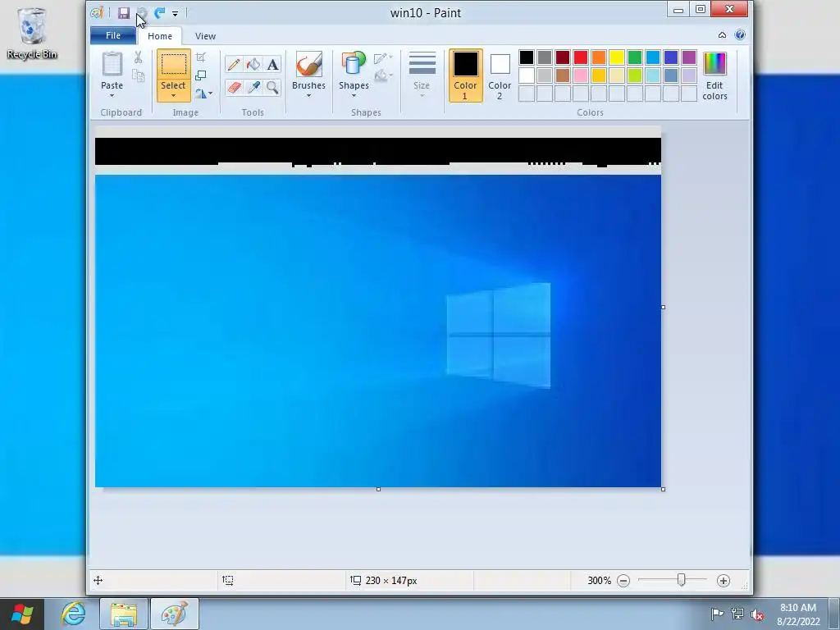Open the Recycle Bin desktop icon
Screen dimensions: 840x630
(32, 33)
